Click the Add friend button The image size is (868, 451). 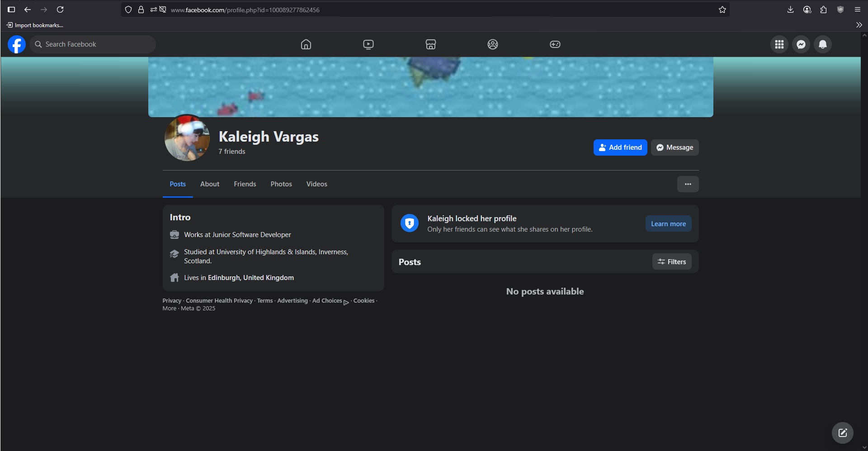[620, 147]
